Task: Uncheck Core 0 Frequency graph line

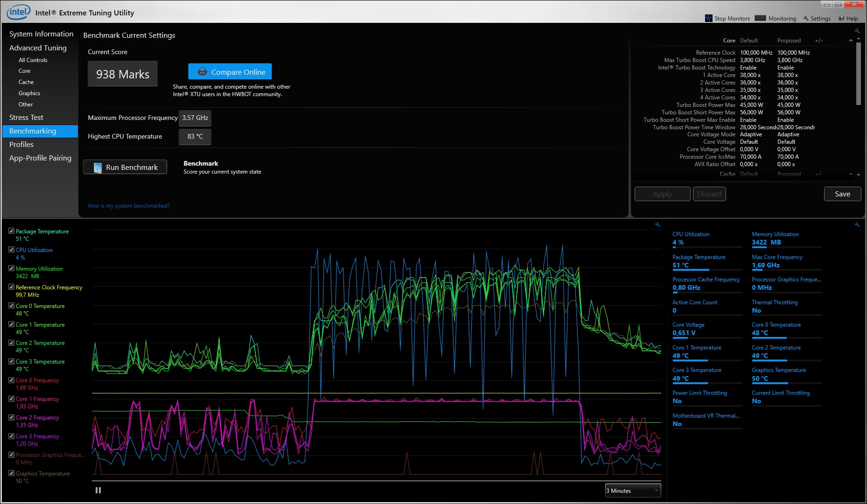Action: pyautogui.click(x=12, y=380)
